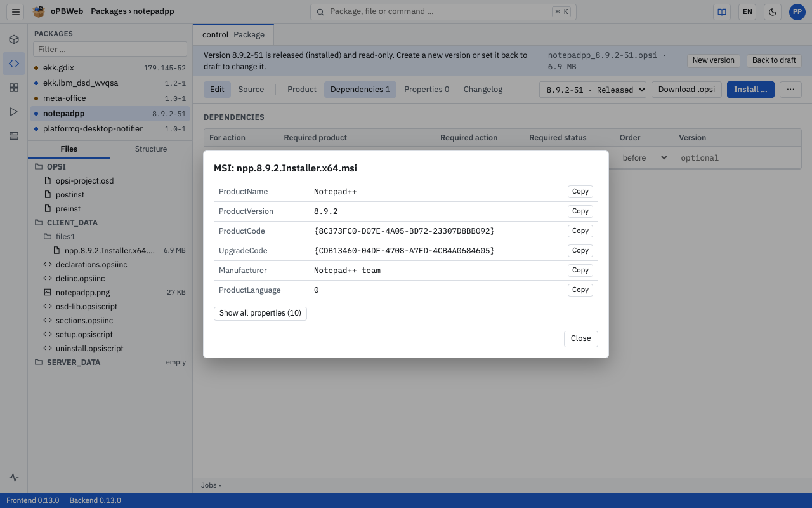Click the oPBWeb package box logo
The height and width of the screenshot is (508, 812).
pos(39,11)
